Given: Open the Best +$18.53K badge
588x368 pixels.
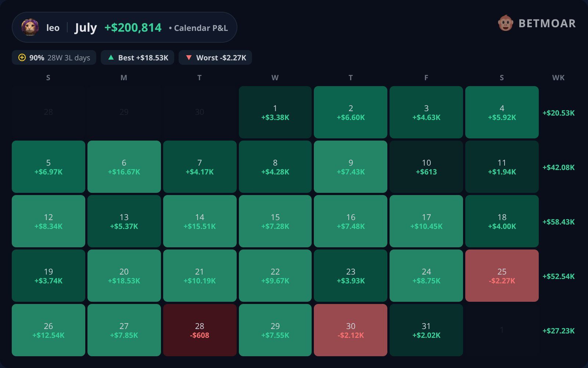Looking at the screenshot, I should click(x=137, y=57).
